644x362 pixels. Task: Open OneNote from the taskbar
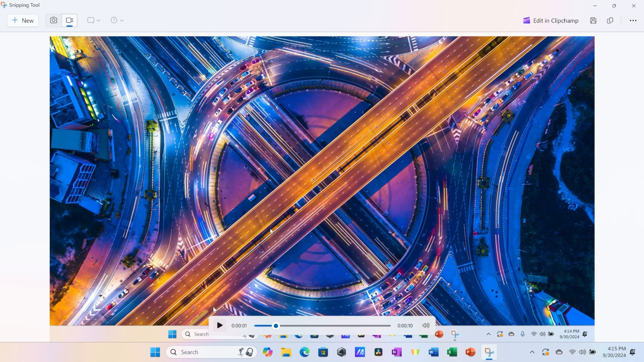click(396, 352)
